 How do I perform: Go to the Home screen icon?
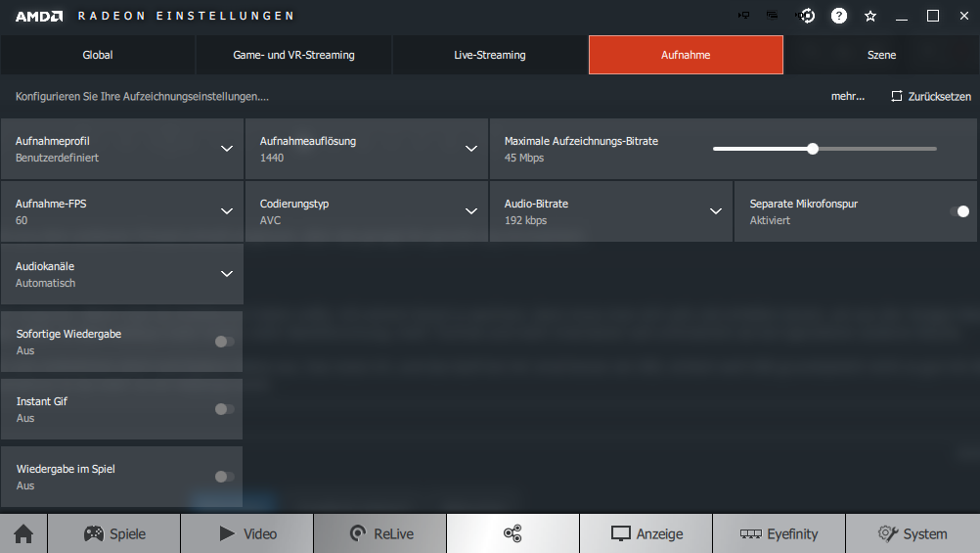point(23,533)
